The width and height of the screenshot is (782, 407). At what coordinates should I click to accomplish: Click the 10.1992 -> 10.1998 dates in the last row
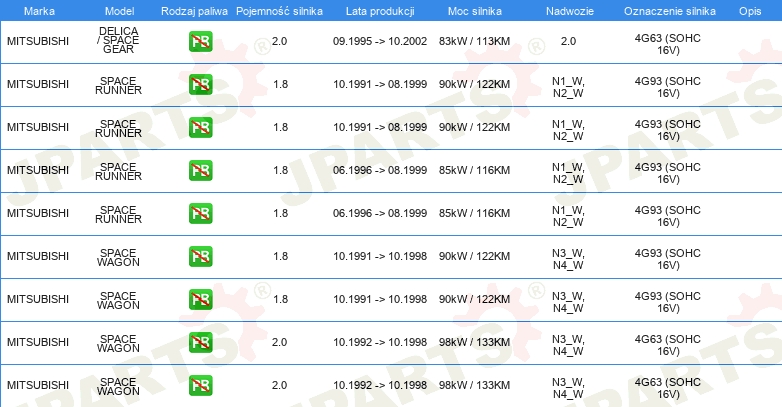click(380, 386)
